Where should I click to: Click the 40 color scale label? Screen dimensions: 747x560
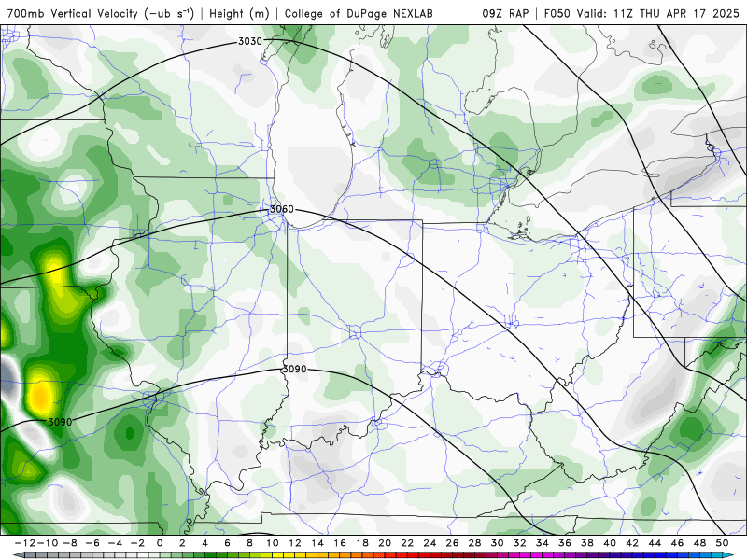(x=610, y=543)
